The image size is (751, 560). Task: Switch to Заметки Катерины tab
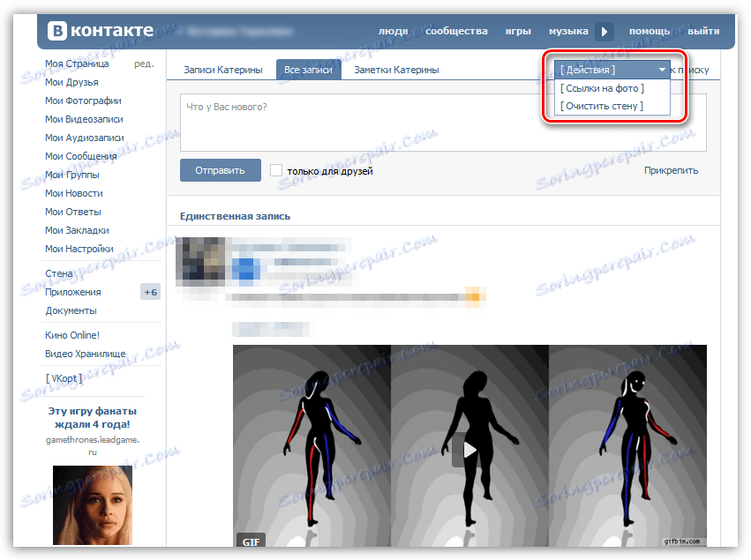(x=396, y=70)
